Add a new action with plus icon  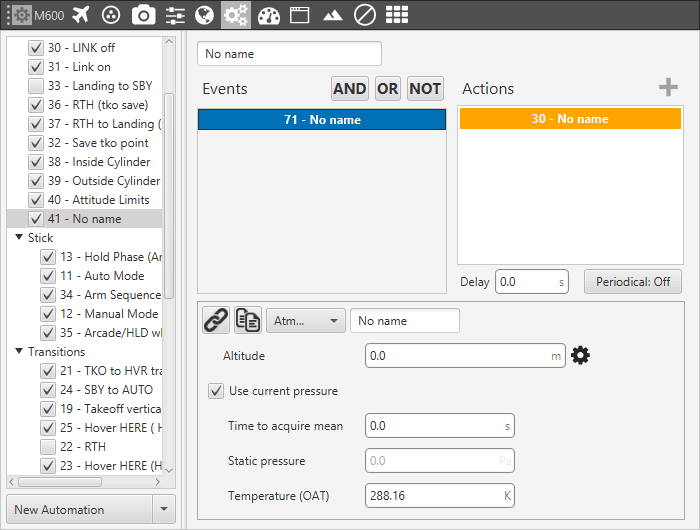tap(668, 87)
